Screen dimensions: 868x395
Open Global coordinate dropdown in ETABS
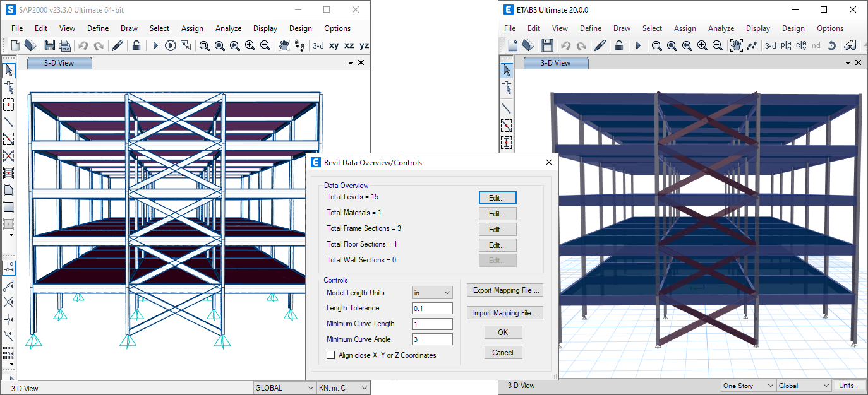click(x=804, y=386)
